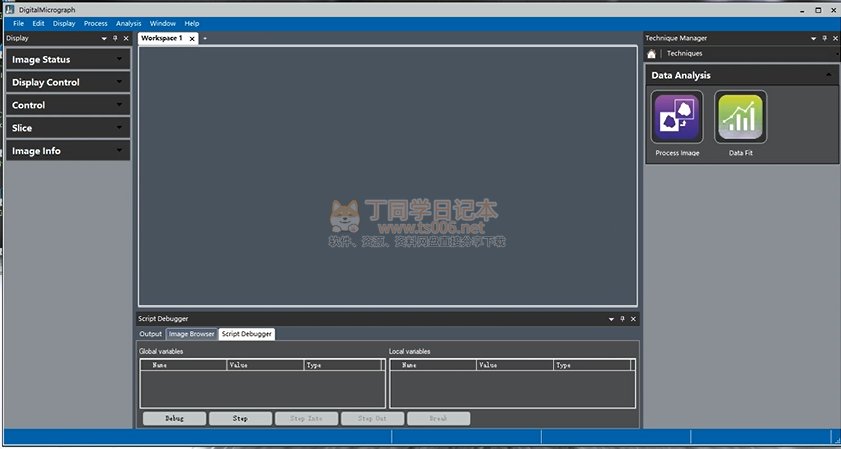Close the Workspace 1 tab
This screenshot has width=841, height=449.
[x=192, y=38]
